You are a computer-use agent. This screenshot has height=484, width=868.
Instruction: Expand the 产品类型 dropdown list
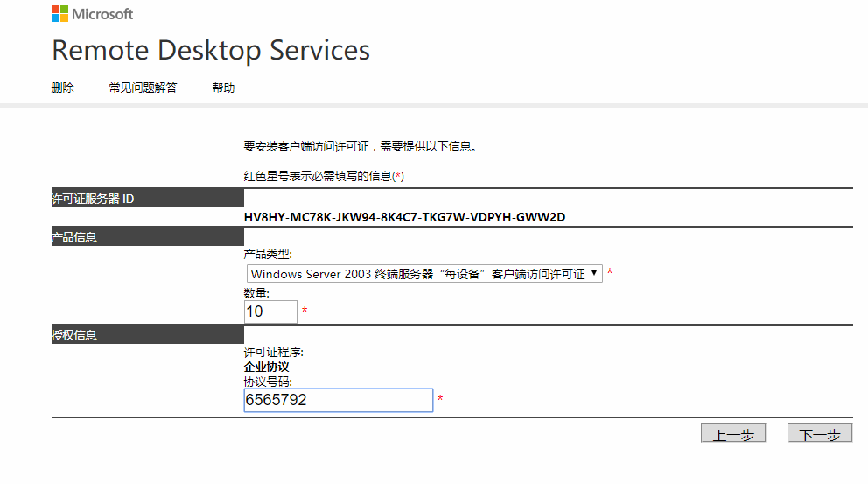coord(423,274)
